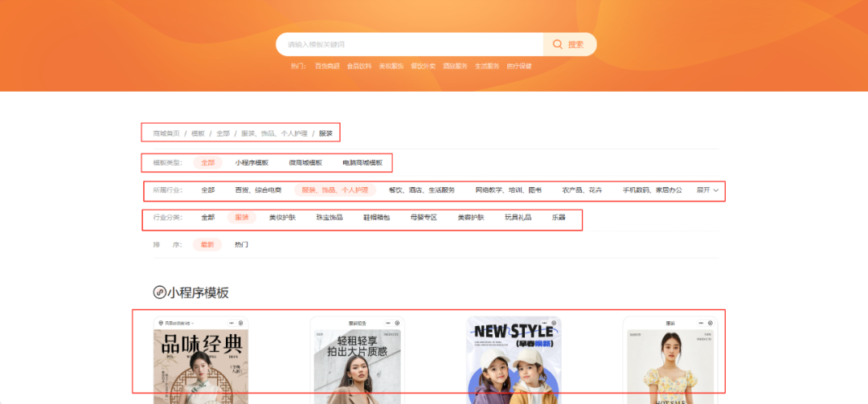Choose industry 餐饮、酒店、生活服务
Viewport: 868px width, 404px height.
(x=422, y=190)
